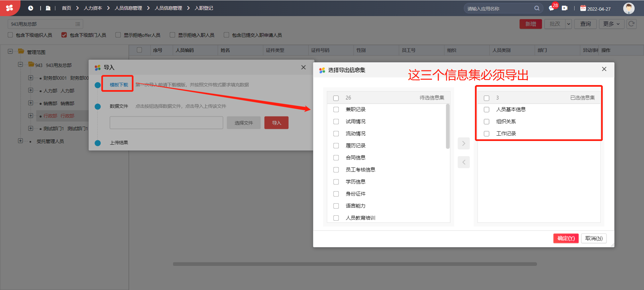The image size is (644, 290).
Task: Click the search magnifier in application search box
Action: pos(537,8)
